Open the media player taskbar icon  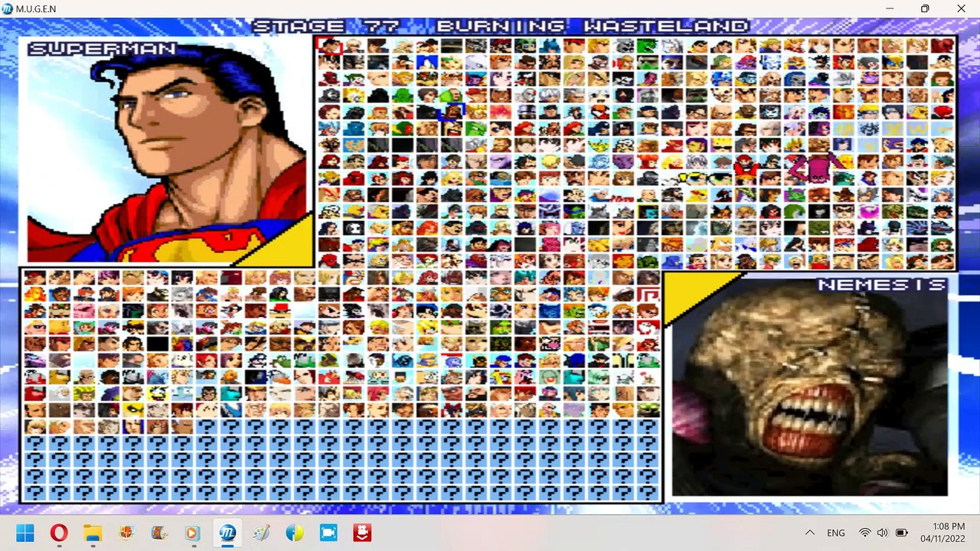coord(194,533)
